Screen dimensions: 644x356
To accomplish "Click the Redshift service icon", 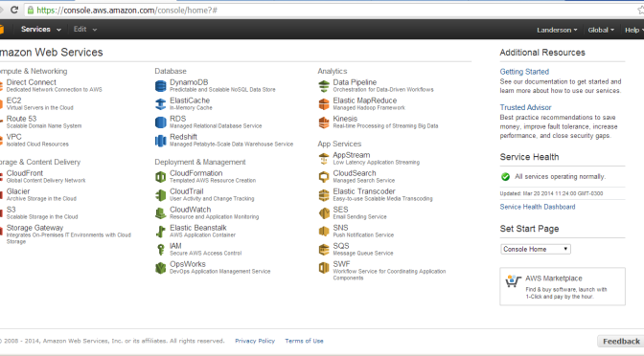I will [x=161, y=141].
